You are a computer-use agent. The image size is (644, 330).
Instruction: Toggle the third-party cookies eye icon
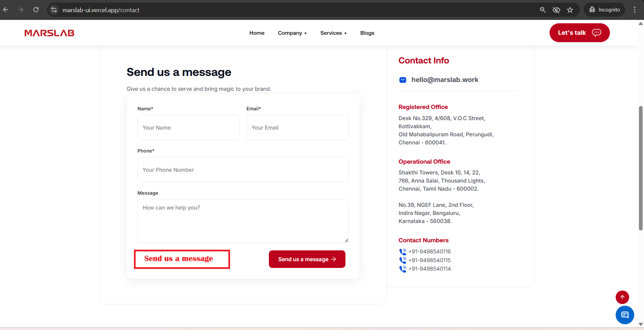point(556,10)
